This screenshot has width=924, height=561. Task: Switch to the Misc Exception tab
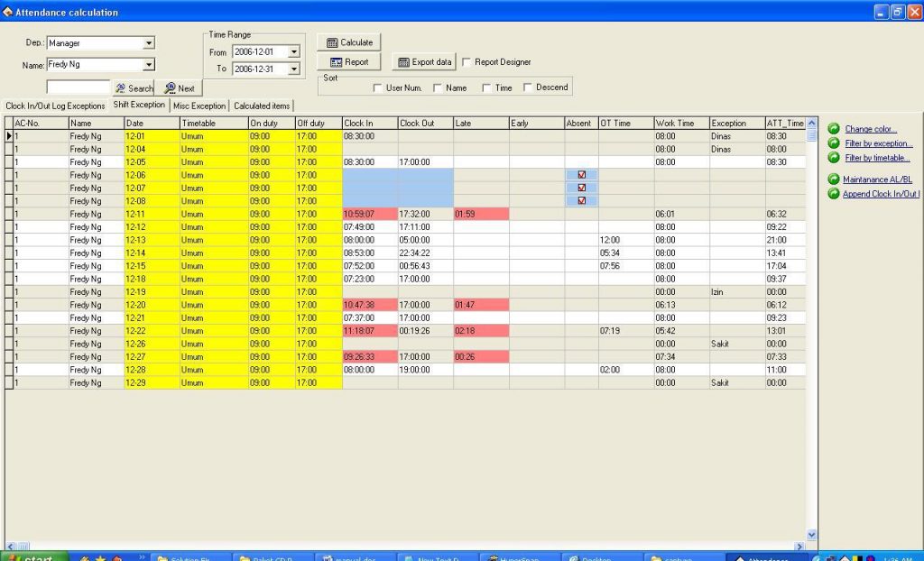point(199,105)
